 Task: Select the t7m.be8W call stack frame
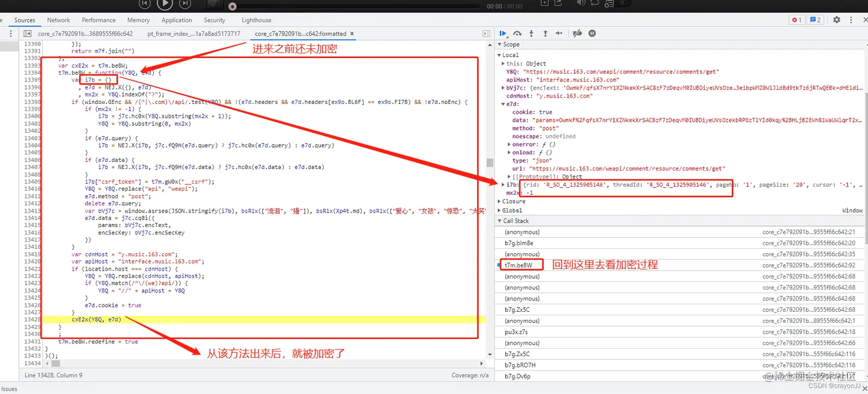(x=681, y=265)
